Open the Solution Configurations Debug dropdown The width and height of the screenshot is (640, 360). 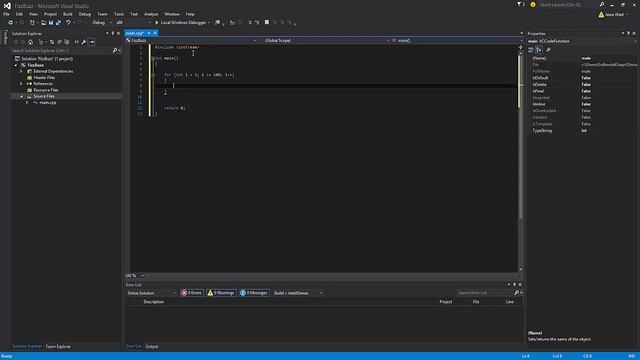(x=102, y=22)
